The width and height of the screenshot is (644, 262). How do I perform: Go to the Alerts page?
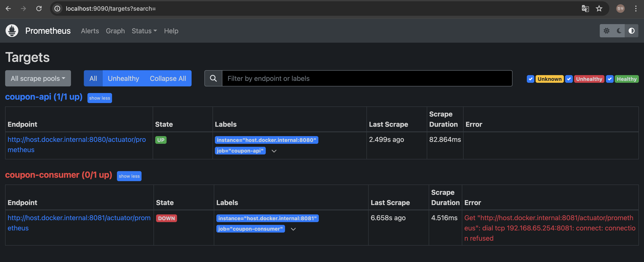(x=90, y=31)
